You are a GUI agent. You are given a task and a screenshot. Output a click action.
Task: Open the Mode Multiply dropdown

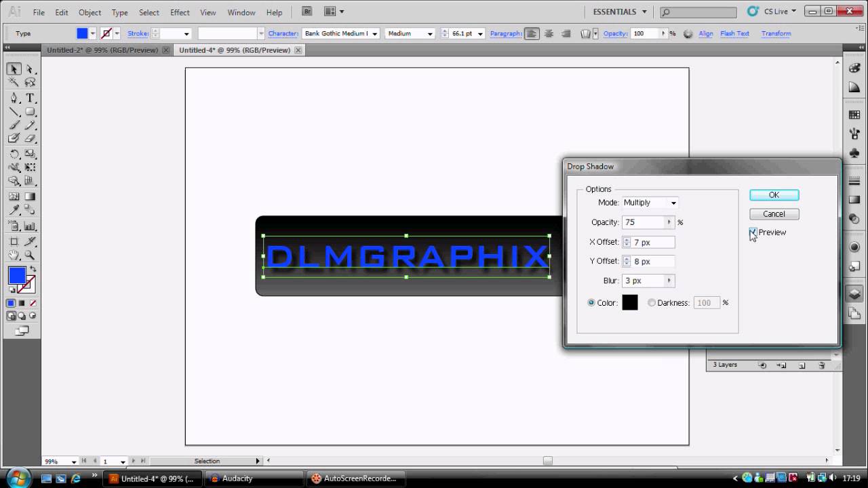pyautogui.click(x=650, y=203)
